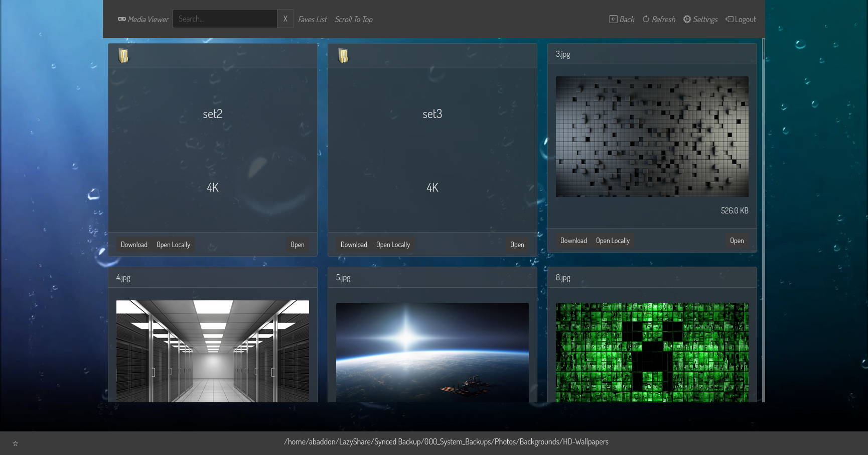Click the Logout text in the toolbar
The image size is (868, 455).
click(746, 19)
